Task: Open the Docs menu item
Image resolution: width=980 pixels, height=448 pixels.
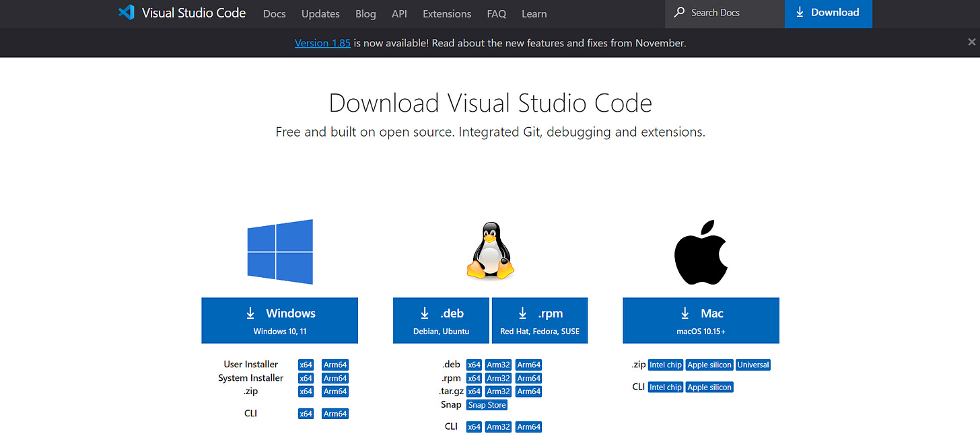Action: click(275, 13)
